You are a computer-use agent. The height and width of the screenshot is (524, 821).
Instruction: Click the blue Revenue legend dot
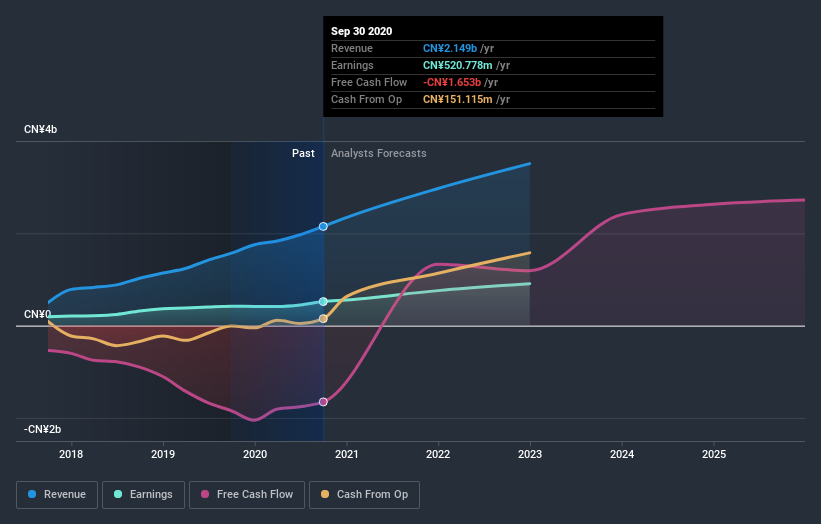(33, 494)
